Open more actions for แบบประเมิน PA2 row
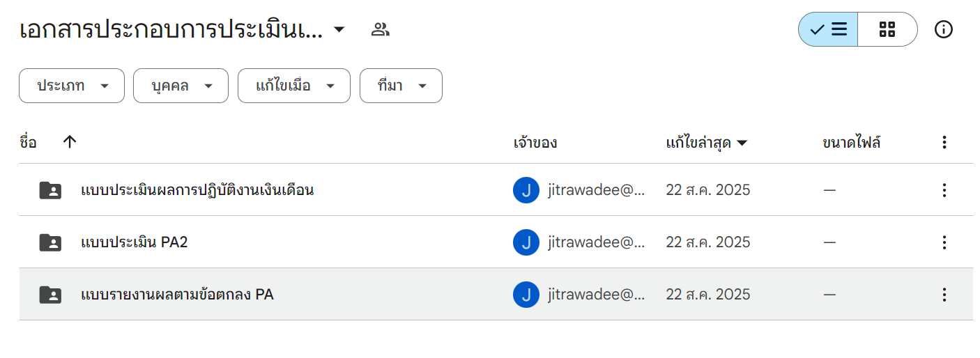Screen dimensions: 980x358 944,242
